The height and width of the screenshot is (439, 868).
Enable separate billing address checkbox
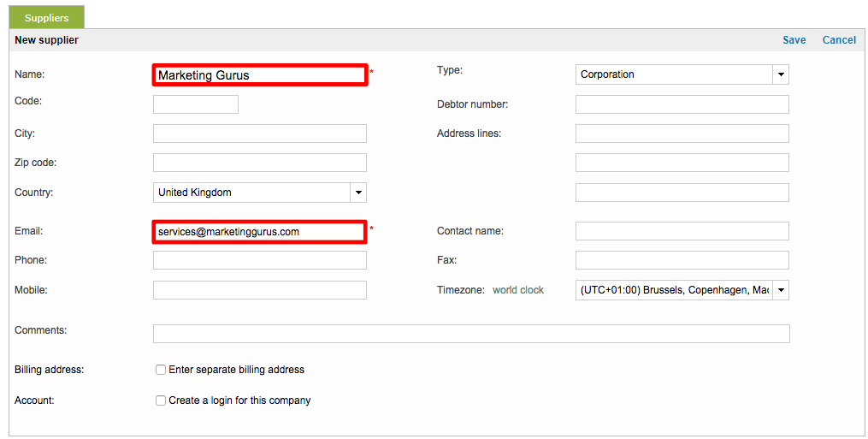(x=161, y=370)
